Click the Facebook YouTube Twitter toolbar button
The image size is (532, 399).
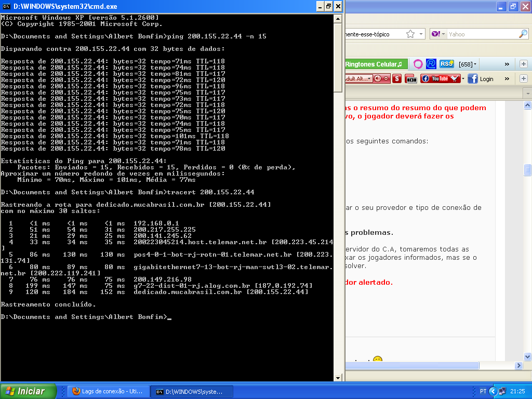click(x=440, y=78)
